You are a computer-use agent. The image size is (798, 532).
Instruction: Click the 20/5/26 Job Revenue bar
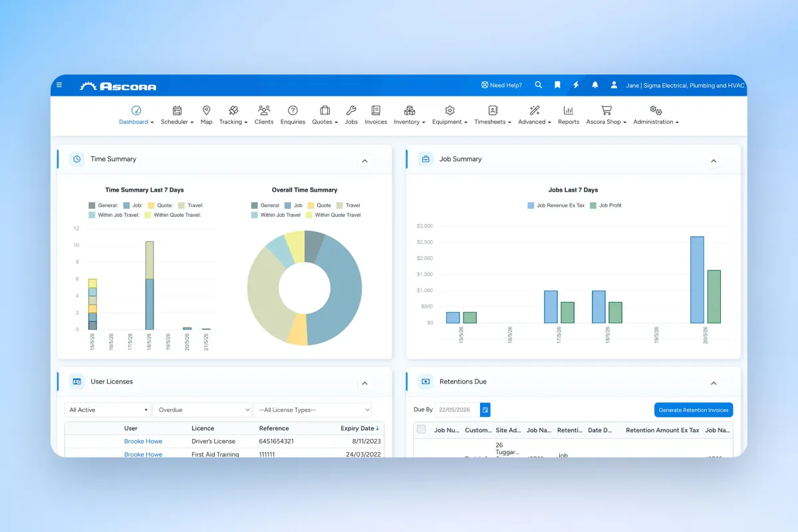(697, 280)
